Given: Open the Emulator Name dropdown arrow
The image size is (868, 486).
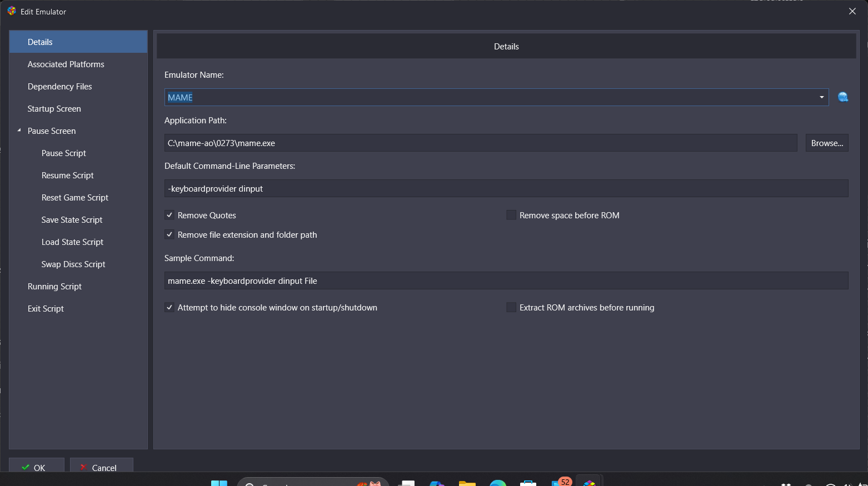Looking at the screenshot, I should (x=821, y=97).
